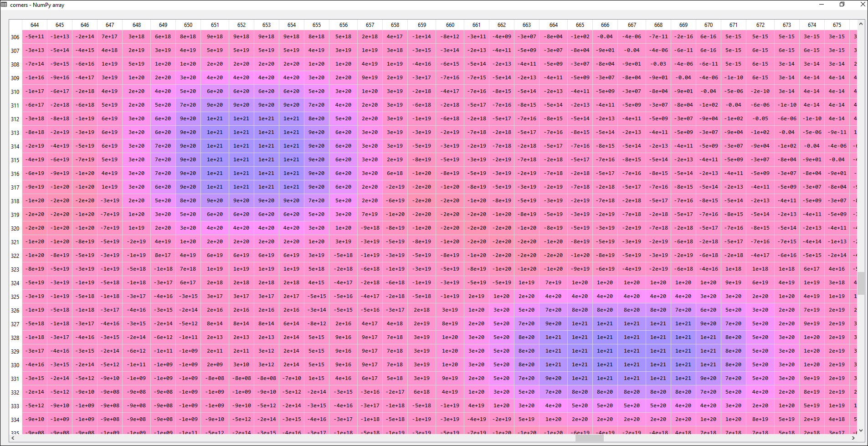The image size is (868, 446).
Task: Select cell 5e+19 at row 334, column 663
Action: tap(527, 419)
